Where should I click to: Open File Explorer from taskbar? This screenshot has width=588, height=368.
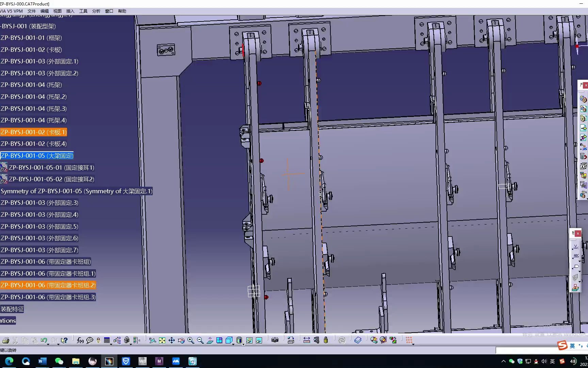tap(76, 361)
